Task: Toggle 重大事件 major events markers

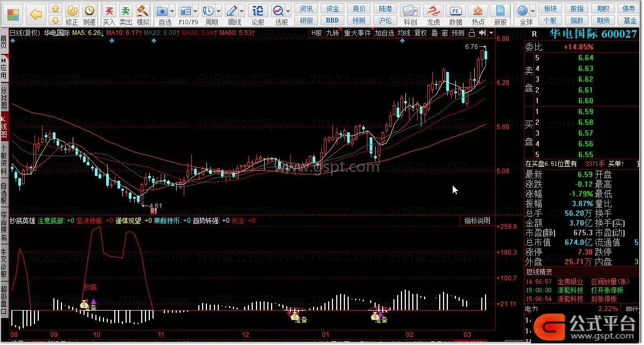Action: pyautogui.click(x=357, y=33)
